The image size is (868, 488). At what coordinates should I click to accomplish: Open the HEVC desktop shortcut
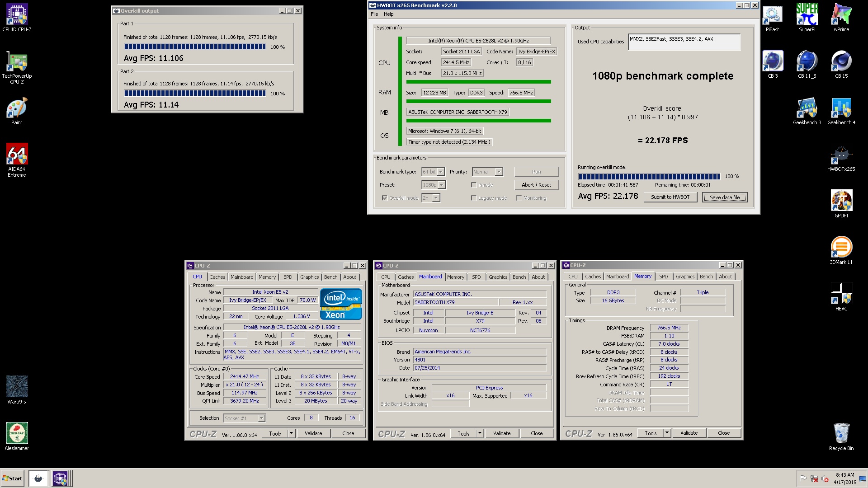point(841,297)
